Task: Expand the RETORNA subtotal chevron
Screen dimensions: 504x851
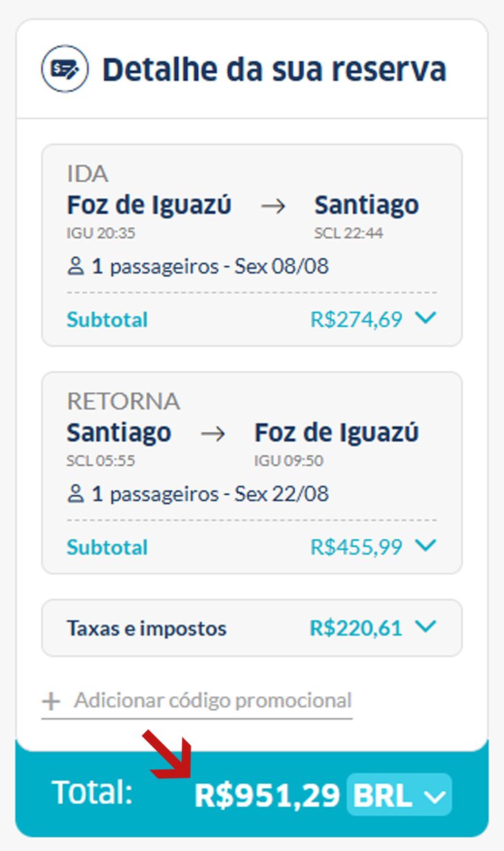Action: tap(427, 546)
